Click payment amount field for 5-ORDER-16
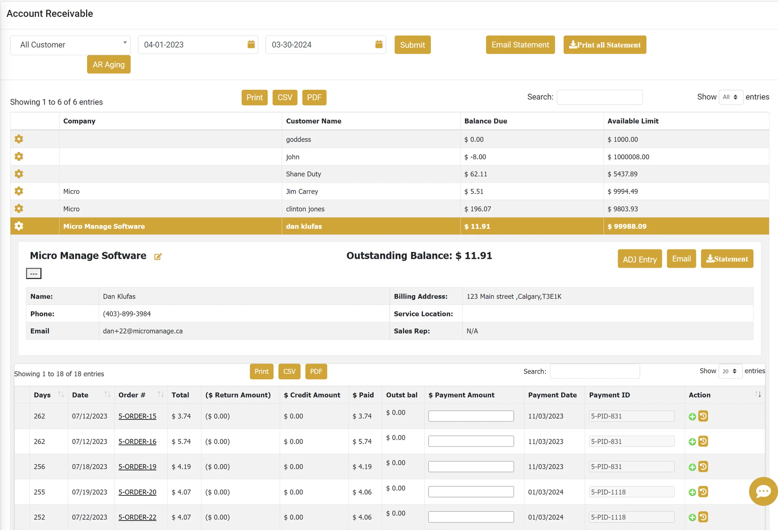The width and height of the screenshot is (778, 532). point(470,441)
